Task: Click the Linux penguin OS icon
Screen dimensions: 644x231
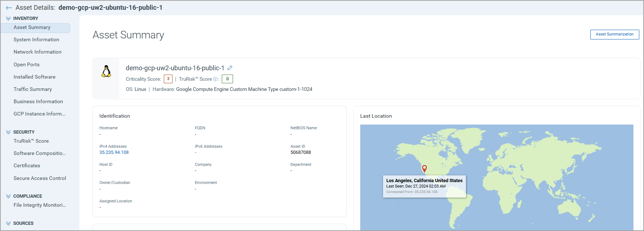Action: click(x=106, y=71)
